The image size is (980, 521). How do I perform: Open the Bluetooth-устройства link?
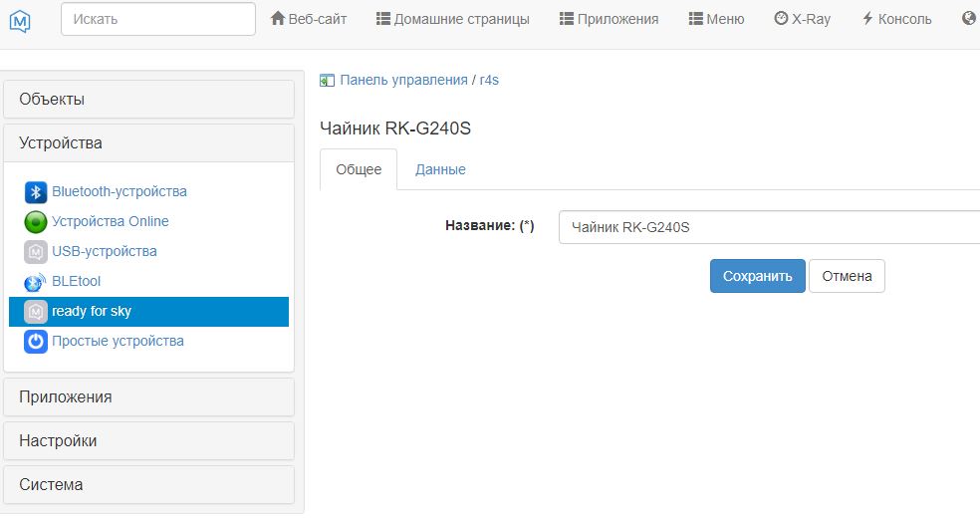pyautogui.click(x=120, y=191)
